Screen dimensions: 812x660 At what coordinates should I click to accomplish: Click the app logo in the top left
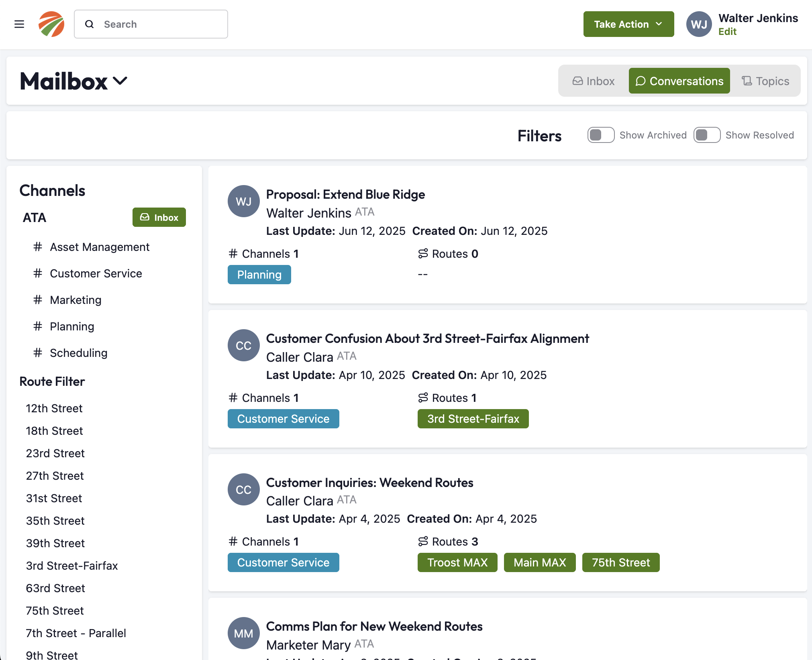51,24
